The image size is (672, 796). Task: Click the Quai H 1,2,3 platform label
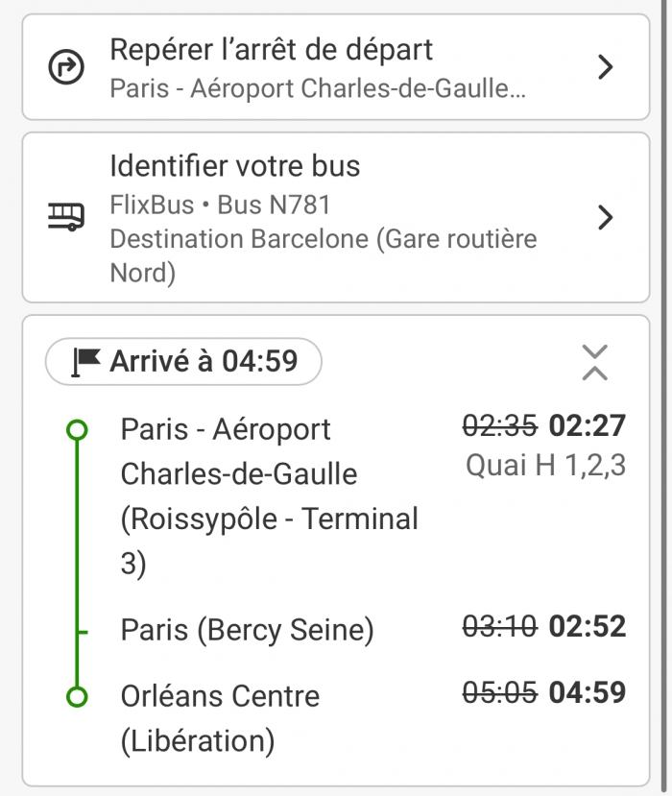tap(545, 466)
